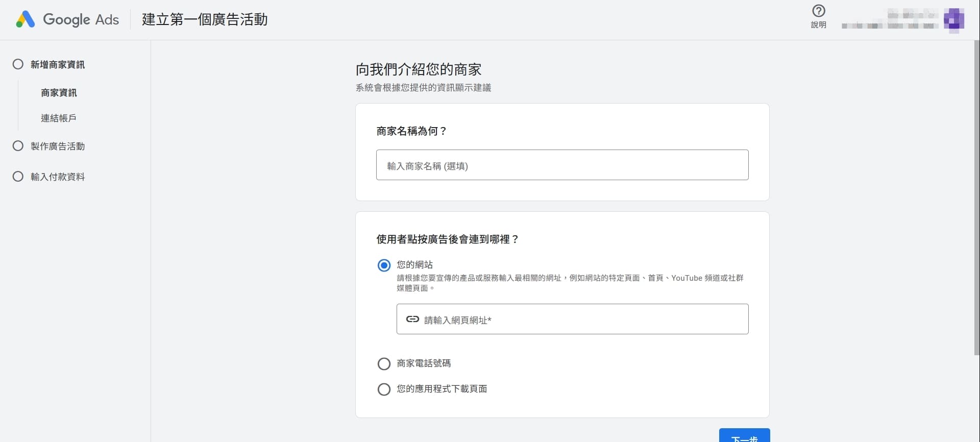
Task: Go to 輸入付款資料 step label
Action: [58, 177]
